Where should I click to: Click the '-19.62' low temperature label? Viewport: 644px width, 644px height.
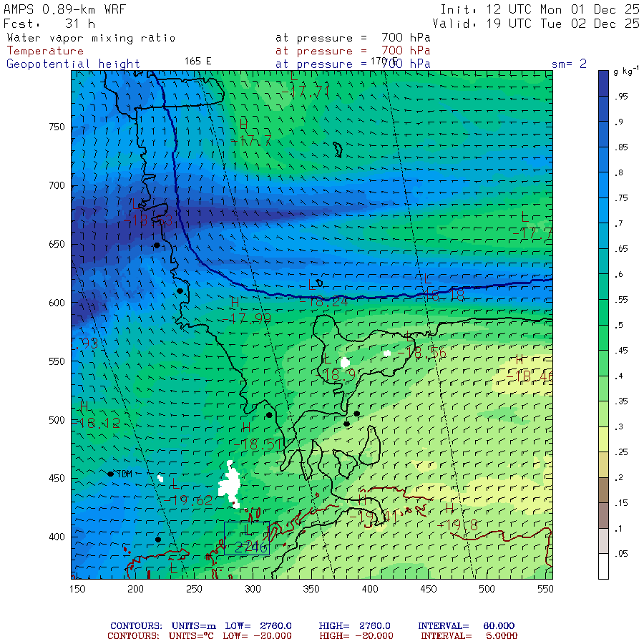188,500
